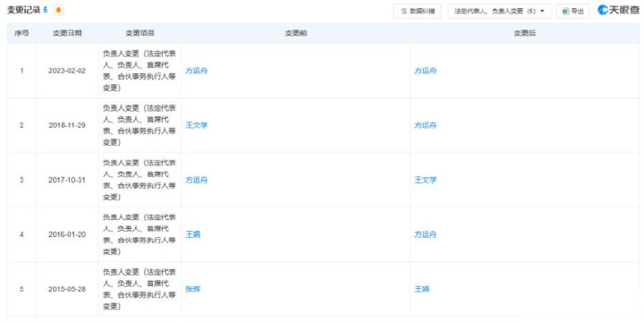The image size is (644, 322).
Task: Open the 法定代表人、负责人变更 filter dropdown
Action: tap(499, 11)
